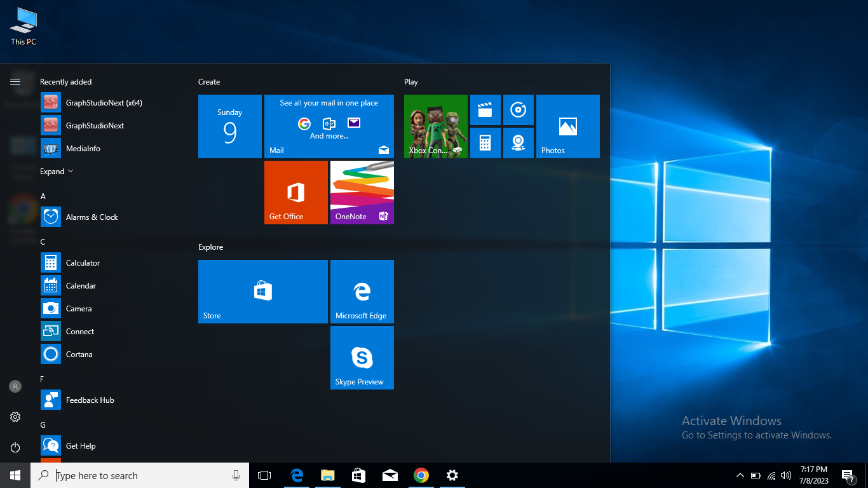Open the Get Office tile
868x488 pixels.
(296, 193)
